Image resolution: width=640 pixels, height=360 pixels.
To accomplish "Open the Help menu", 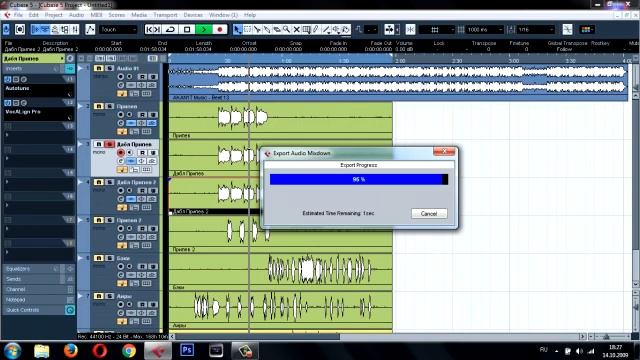I will pos(250,15).
